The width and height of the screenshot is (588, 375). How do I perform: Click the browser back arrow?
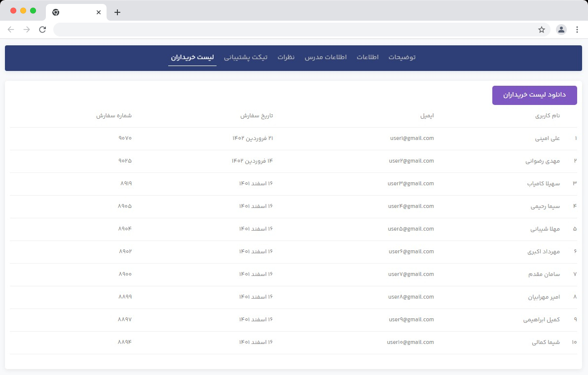point(11,30)
